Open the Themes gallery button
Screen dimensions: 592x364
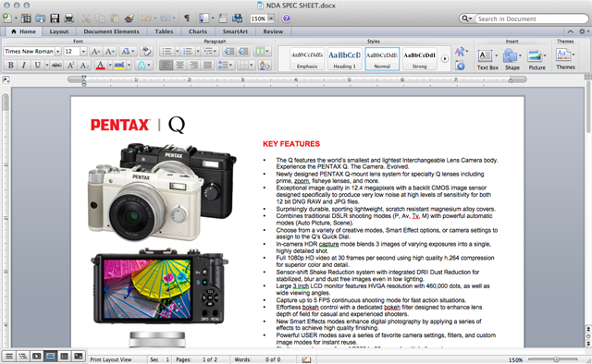565,59
